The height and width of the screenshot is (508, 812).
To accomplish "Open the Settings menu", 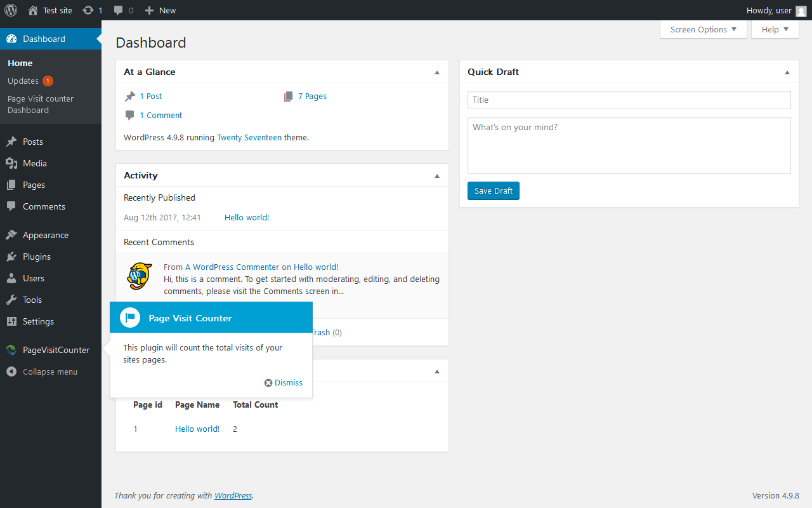I will 51,321.
